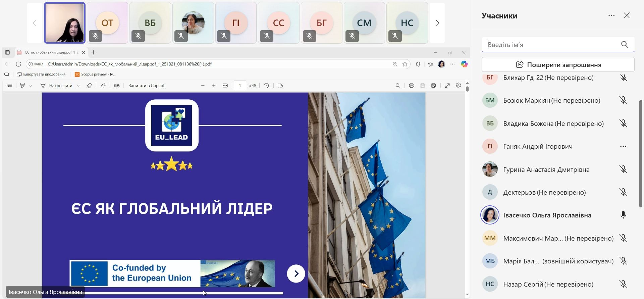Mute Івасечко Ольга Ярославівна microphone
The height and width of the screenshot is (299, 644).
coord(623,215)
